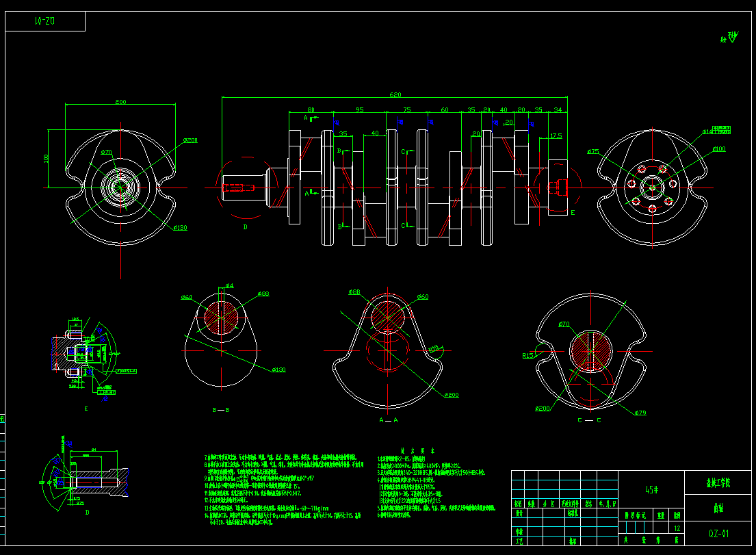Image resolution: width=756 pixels, height=555 pixels.
Task: Click the 12 value in title block
Action: (677, 528)
